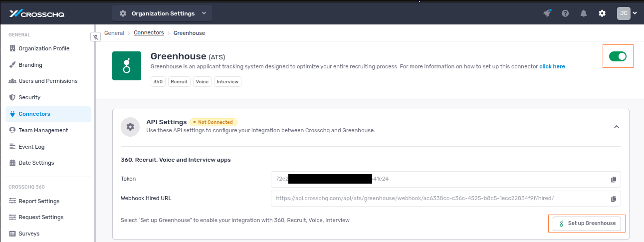Screen dimensions: 644x242
Task: Follow the 'click here' setup link
Action: tap(552, 66)
